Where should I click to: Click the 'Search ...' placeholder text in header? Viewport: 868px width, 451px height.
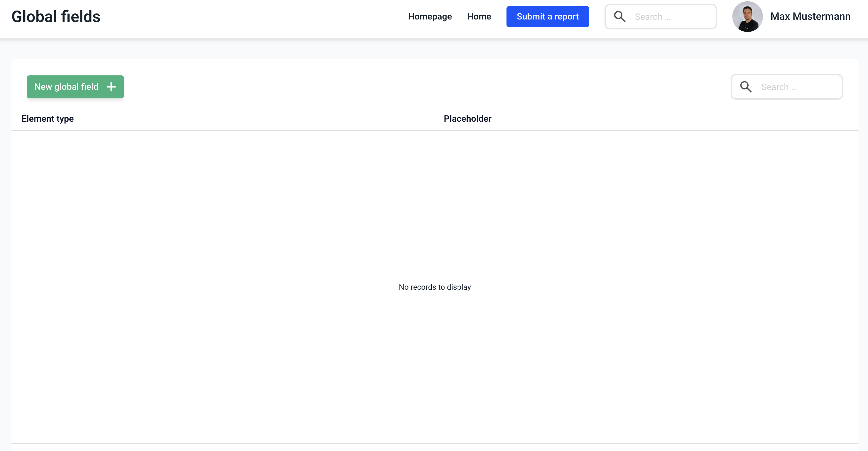(652, 17)
